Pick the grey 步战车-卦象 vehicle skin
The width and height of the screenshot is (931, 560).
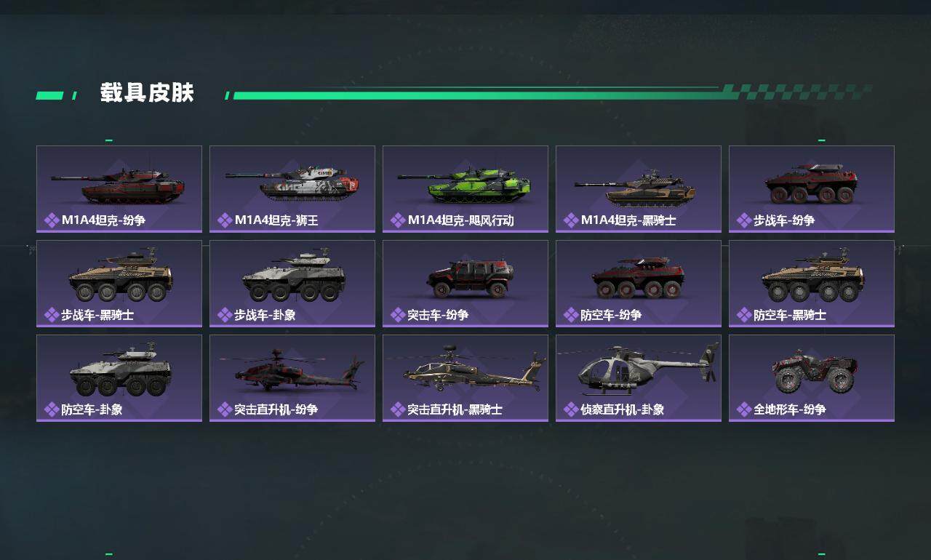click(292, 284)
